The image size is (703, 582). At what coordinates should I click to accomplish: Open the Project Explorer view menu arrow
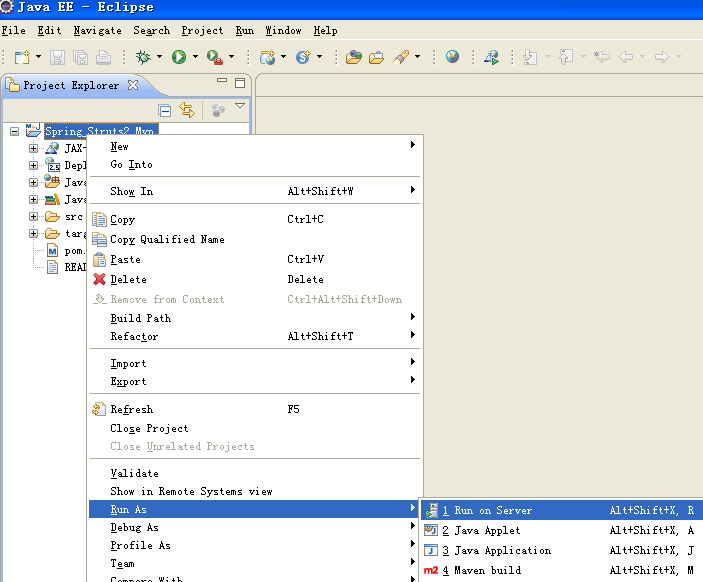240,106
